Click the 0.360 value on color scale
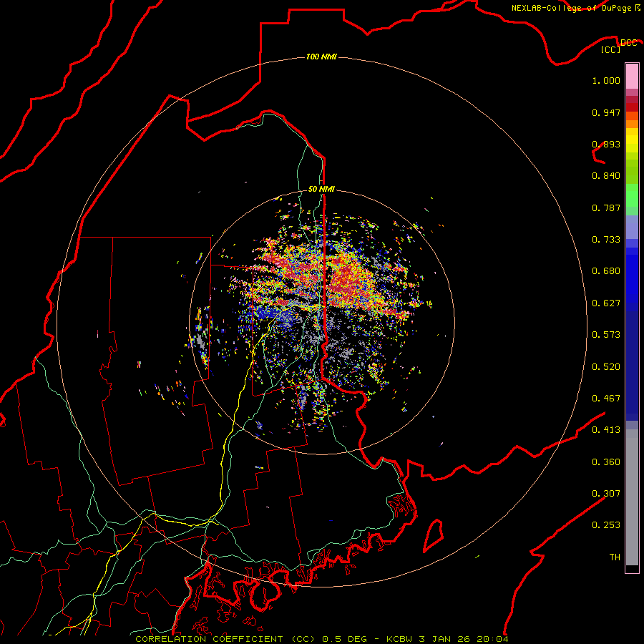644x644 pixels. (606, 462)
